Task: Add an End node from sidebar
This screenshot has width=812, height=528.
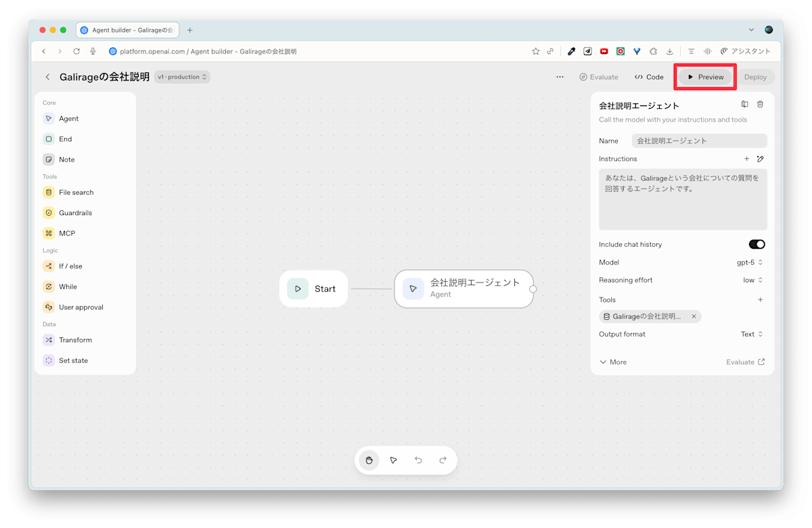Action: [x=58, y=139]
